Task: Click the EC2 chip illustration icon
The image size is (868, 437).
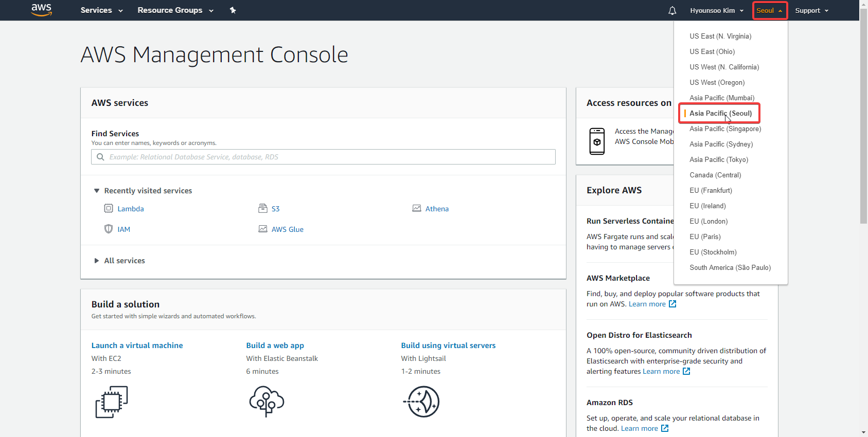Action: click(112, 402)
